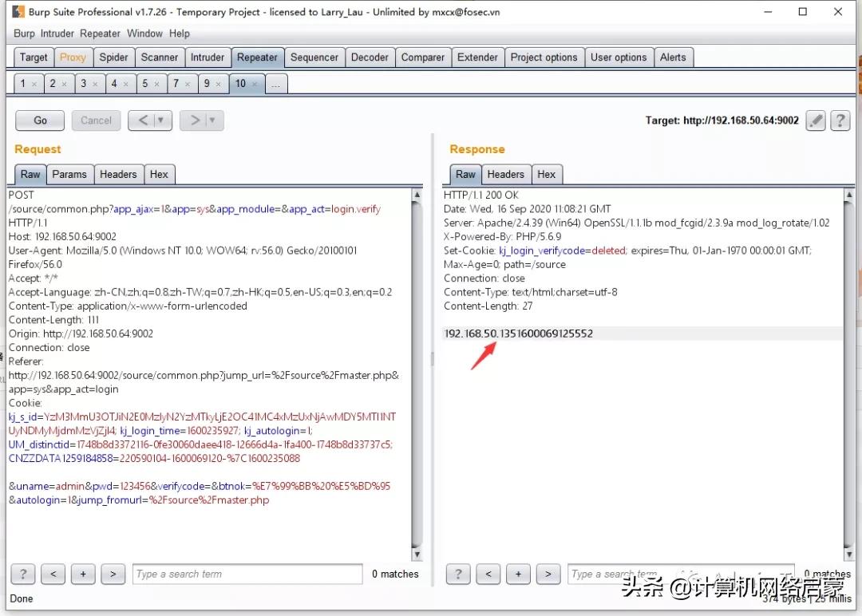Click the response search help question button

click(458, 575)
